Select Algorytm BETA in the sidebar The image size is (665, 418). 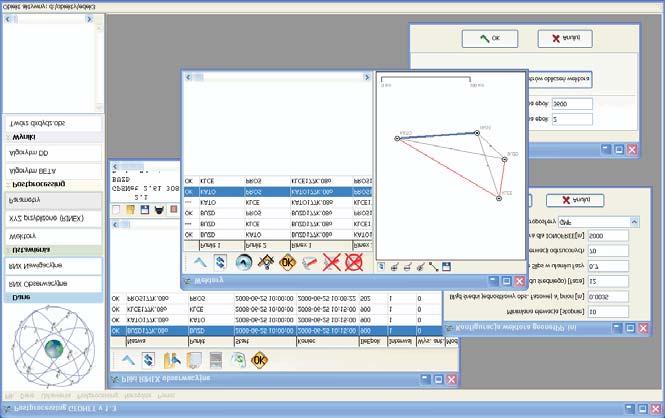53,170
